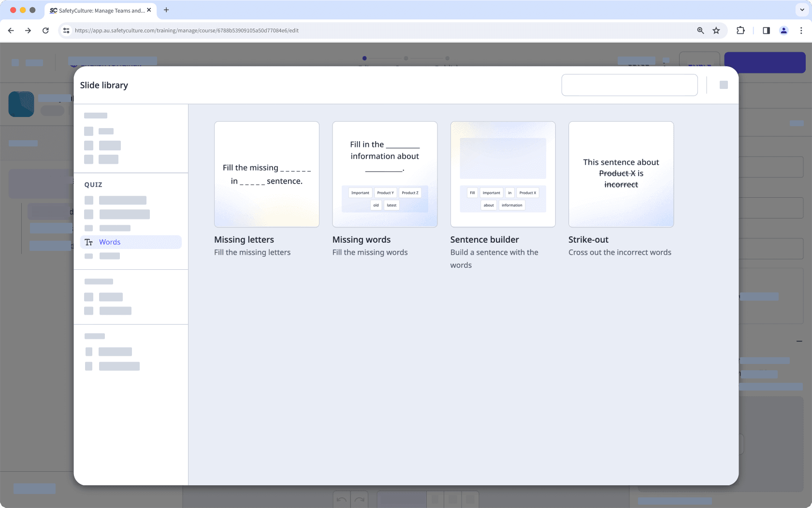The width and height of the screenshot is (812, 508).
Task: Open the browser extensions puzzle icon
Action: 740,30
